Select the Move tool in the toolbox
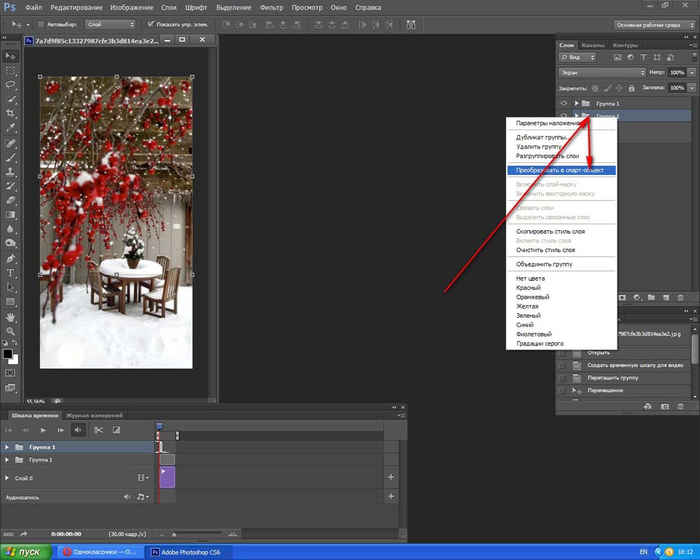This screenshot has height=560, width=700. tap(10, 56)
